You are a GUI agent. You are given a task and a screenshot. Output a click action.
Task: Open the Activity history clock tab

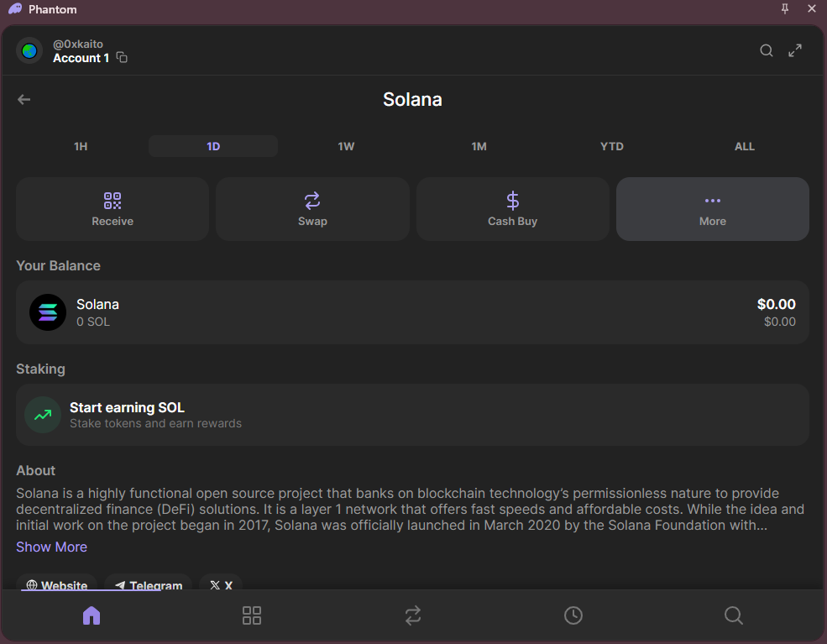pyautogui.click(x=573, y=615)
